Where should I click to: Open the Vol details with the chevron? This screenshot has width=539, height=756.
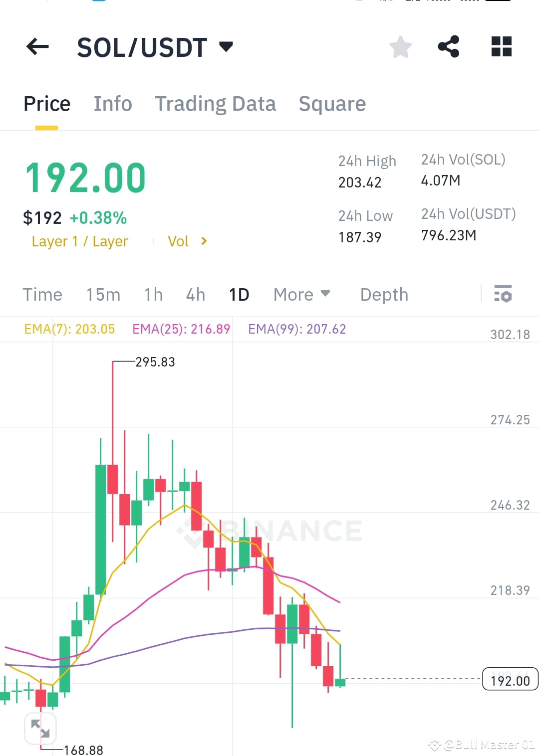pos(187,241)
